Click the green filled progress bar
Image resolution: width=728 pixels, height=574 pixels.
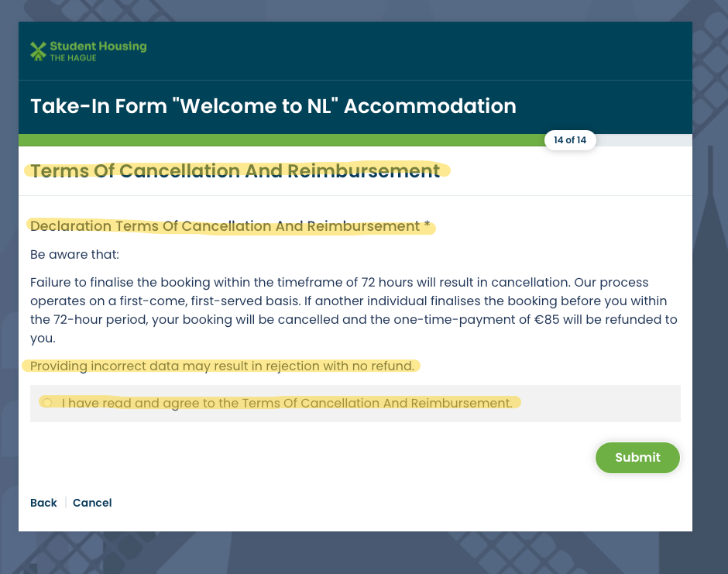279,140
